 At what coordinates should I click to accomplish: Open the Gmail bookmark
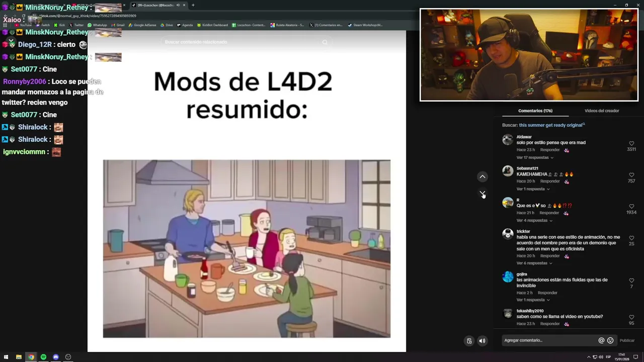point(118,25)
